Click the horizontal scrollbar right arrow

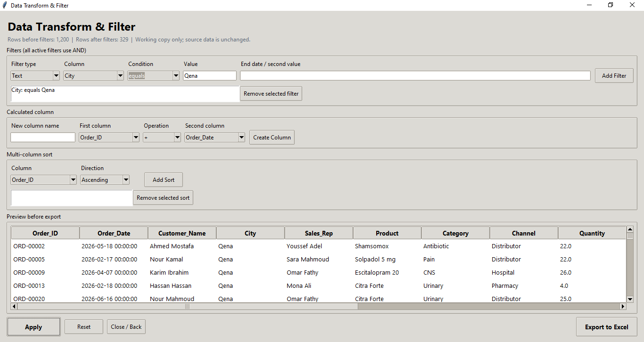(623, 306)
